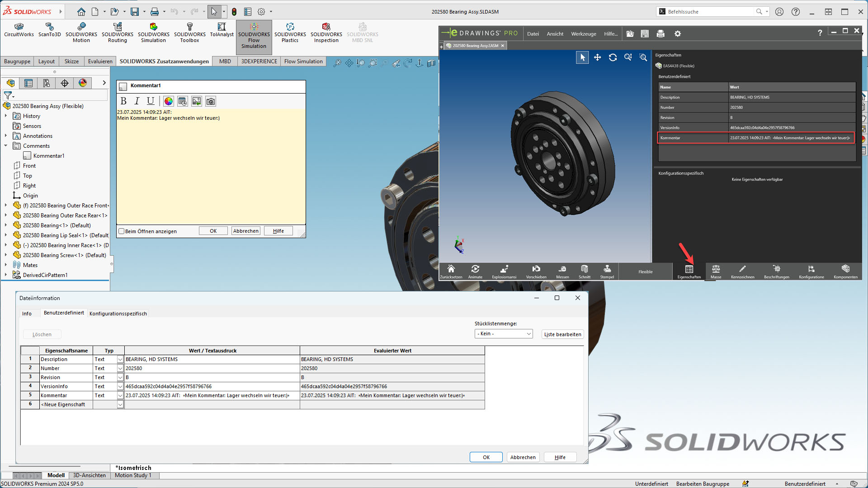
Task: Click the Löschen button
Action: click(42, 335)
